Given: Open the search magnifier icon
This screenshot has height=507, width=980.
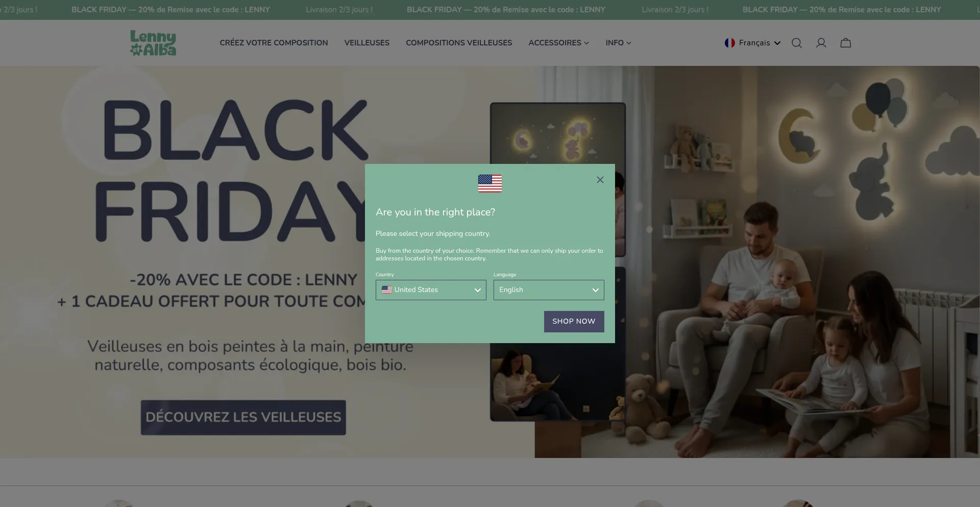Looking at the screenshot, I should [x=796, y=43].
